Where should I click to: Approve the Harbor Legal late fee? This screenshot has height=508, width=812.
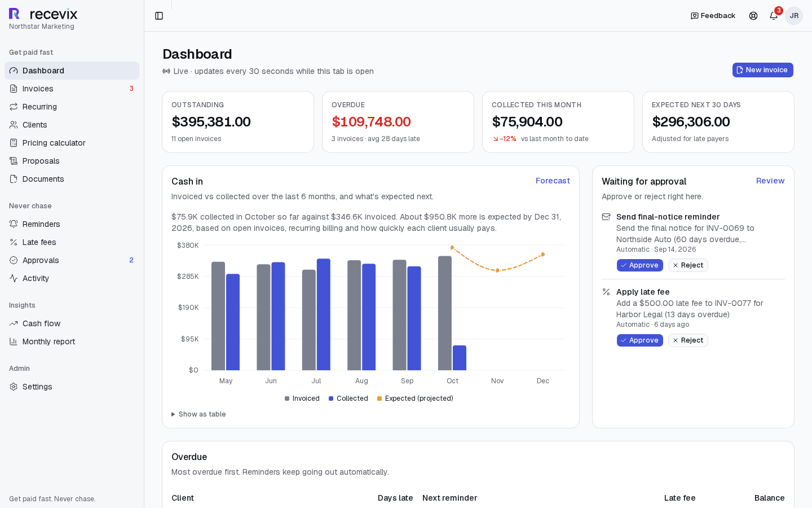point(640,340)
